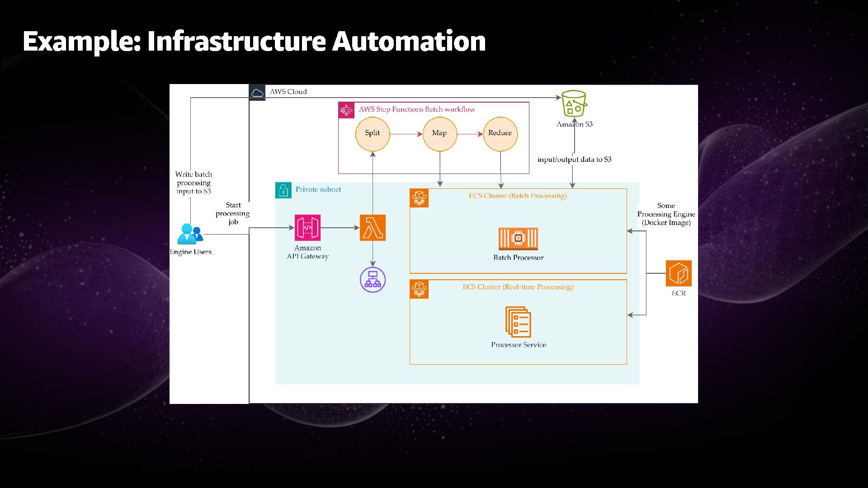The image size is (868, 488).
Task: Click the 'input/output data to S3' label
Action: coord(574,160)
